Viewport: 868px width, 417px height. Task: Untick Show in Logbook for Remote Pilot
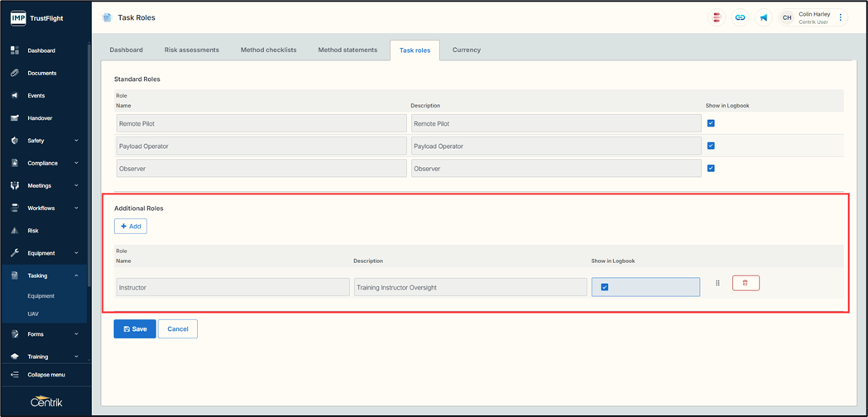pos(711,123)
